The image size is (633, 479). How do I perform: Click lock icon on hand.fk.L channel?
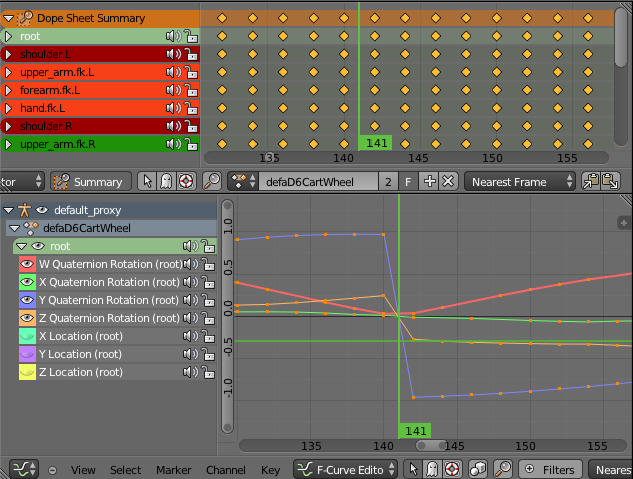point(190,108)
